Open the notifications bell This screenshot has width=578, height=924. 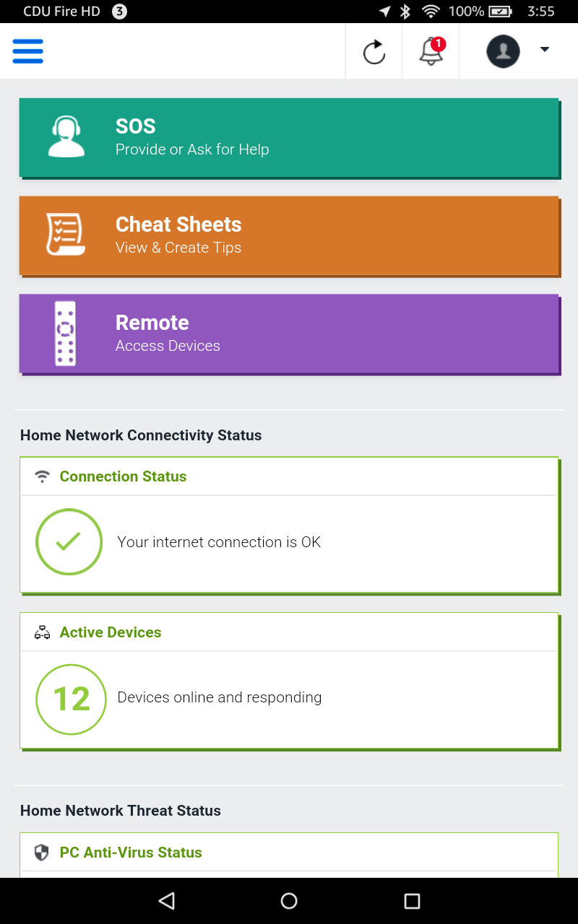point(431,52)
